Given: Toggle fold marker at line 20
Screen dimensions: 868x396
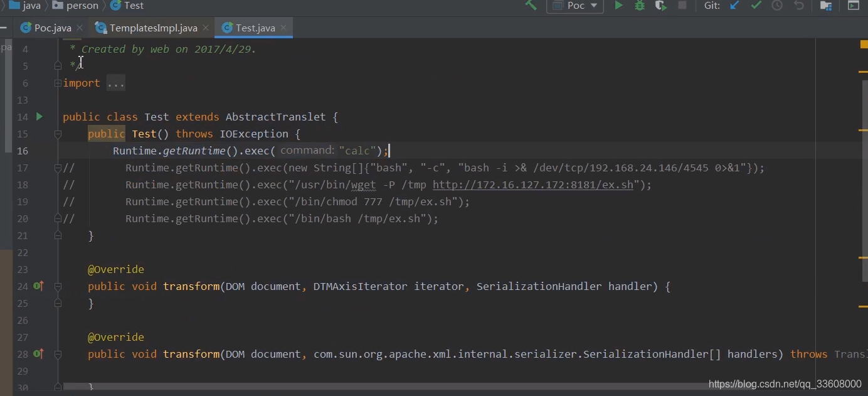Looking at the screenshot, I should point(58,218).
